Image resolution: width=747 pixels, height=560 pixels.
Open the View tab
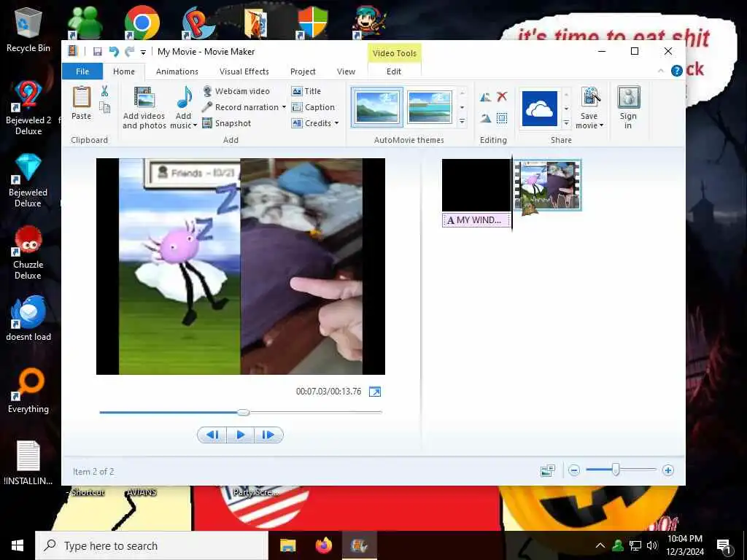pos(346,71)
